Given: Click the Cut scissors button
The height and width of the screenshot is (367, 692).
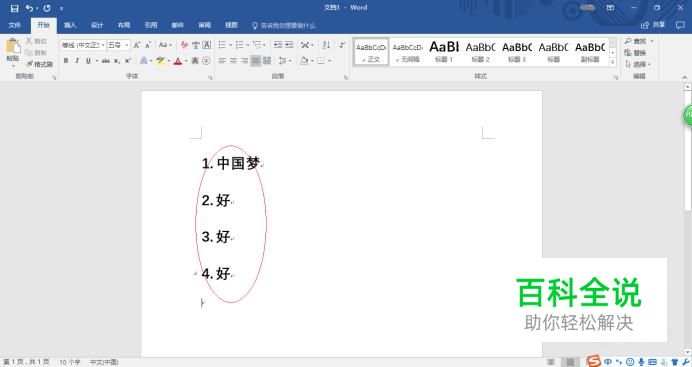Looking at the screenshot, I should 36,41.
